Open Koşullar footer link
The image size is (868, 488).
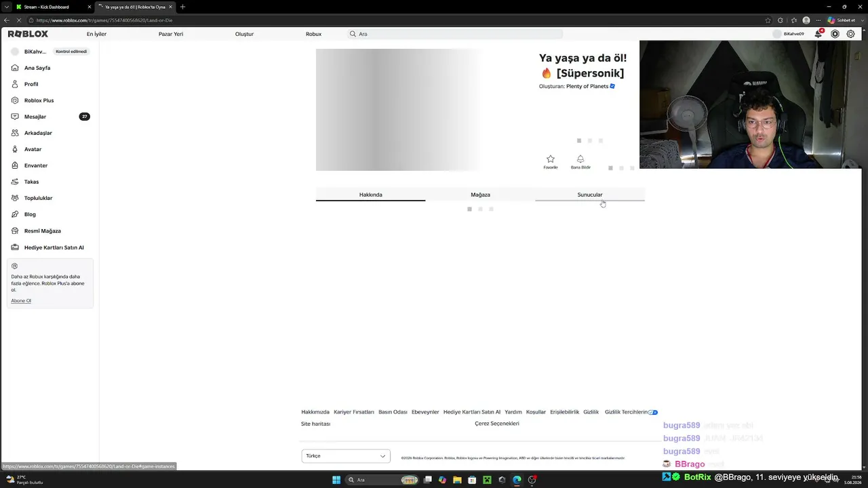click(536, 412)
